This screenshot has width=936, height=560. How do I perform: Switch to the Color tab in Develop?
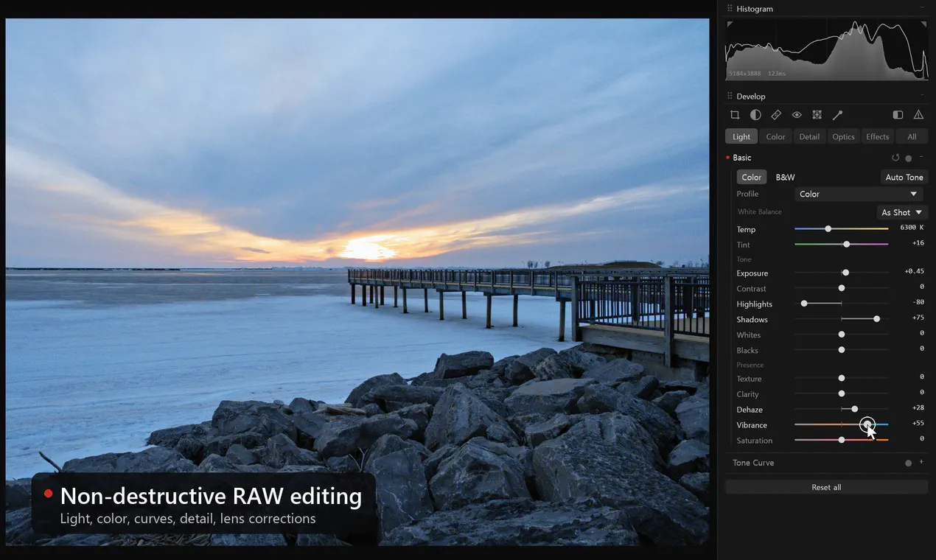775,136
